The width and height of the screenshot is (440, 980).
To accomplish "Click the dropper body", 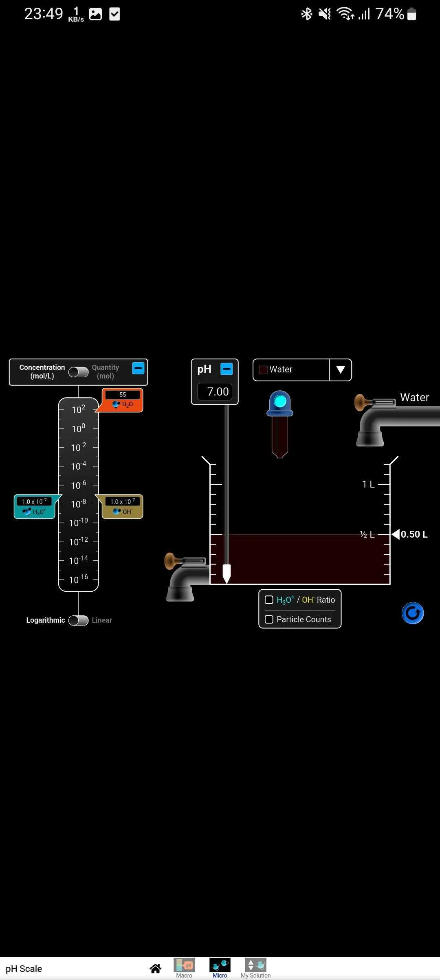I will [280, 437].
